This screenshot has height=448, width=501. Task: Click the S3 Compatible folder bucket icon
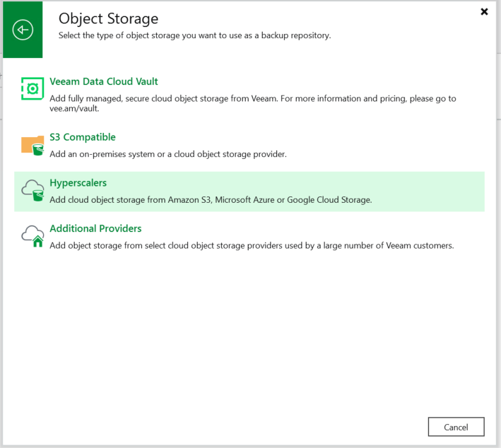(x=33, y=146)
